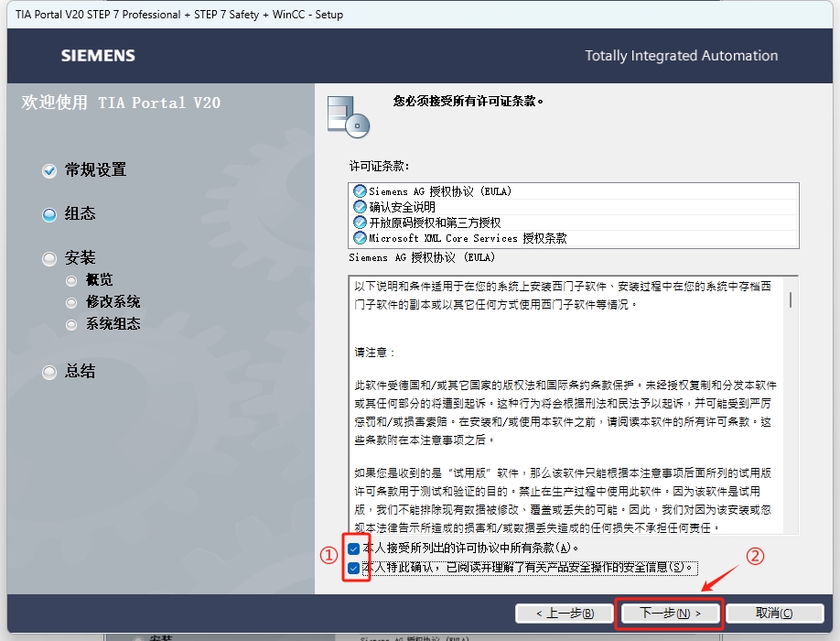Click the Siemens AG EULA globe icon

pyautogui.click(x=360, y=190)
